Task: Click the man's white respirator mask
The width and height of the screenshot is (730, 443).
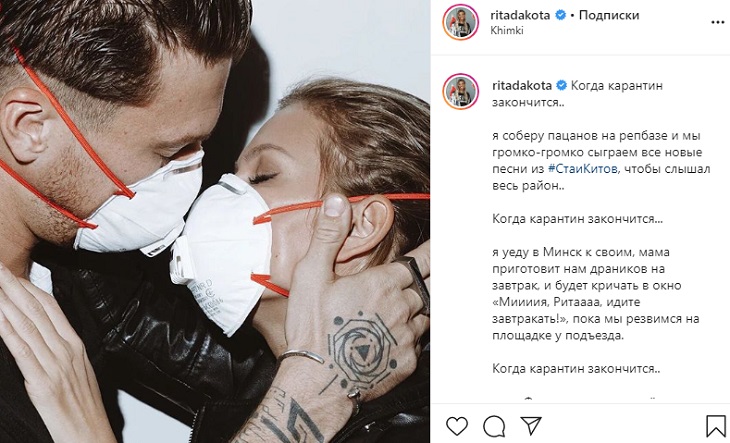Action: (x=140, y=205)
